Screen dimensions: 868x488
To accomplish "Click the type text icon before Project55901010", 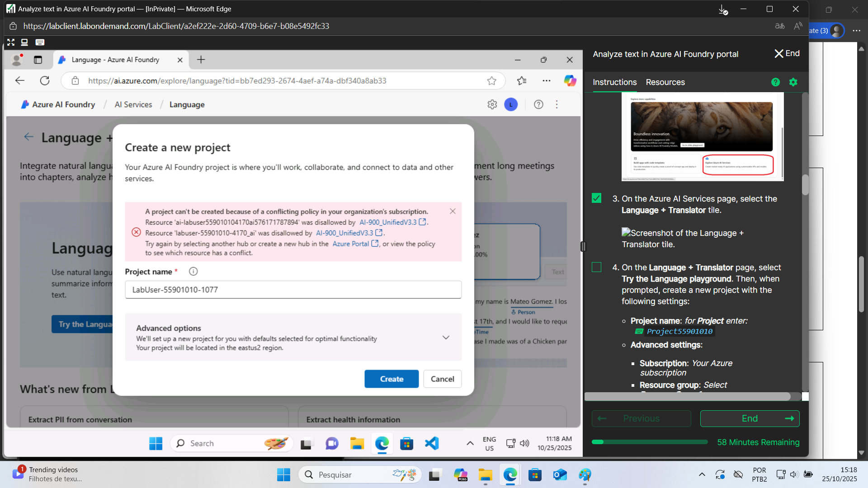I will [x=639, y=331].
